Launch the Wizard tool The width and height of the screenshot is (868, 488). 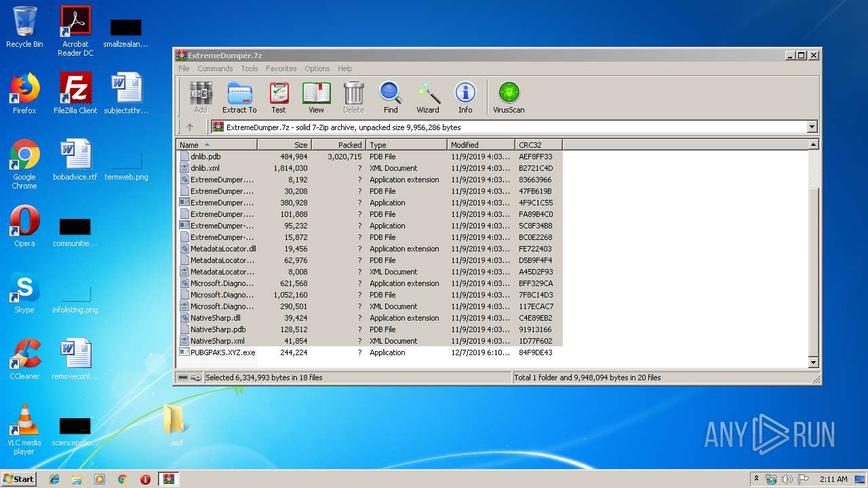pos(428,98)
